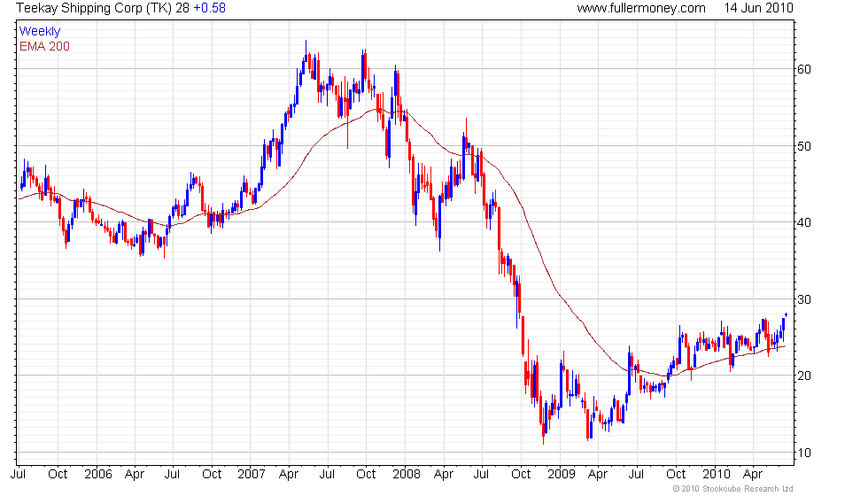The image size is (868, 496).
Task: Click the 'Weekly' legend label
Action: 40,32
